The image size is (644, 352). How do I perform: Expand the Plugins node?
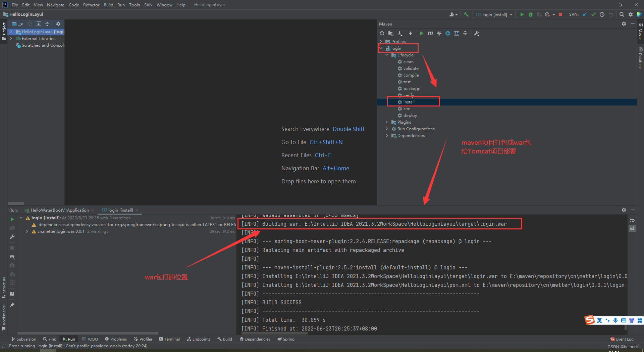(x=387, y=122)
